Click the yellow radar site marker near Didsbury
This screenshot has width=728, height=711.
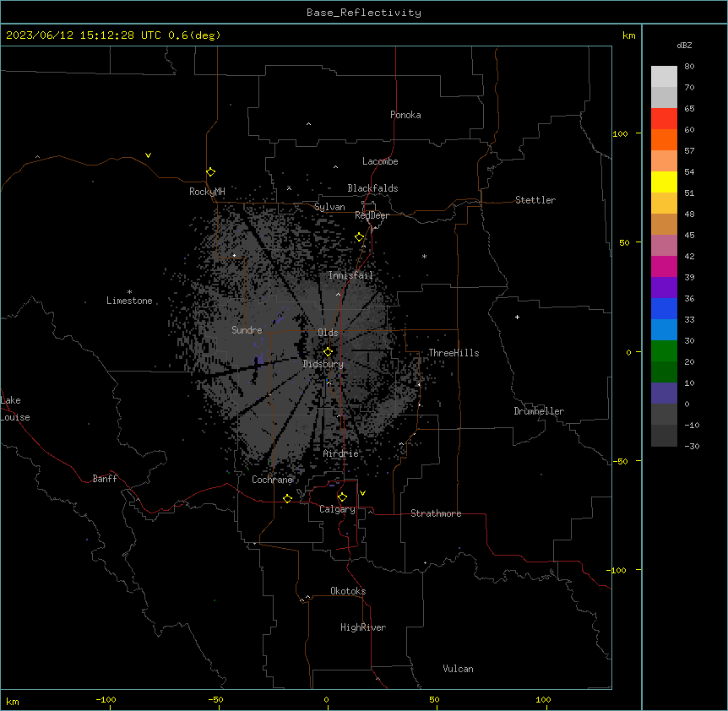pyautogui.click(x=328, y=352)
